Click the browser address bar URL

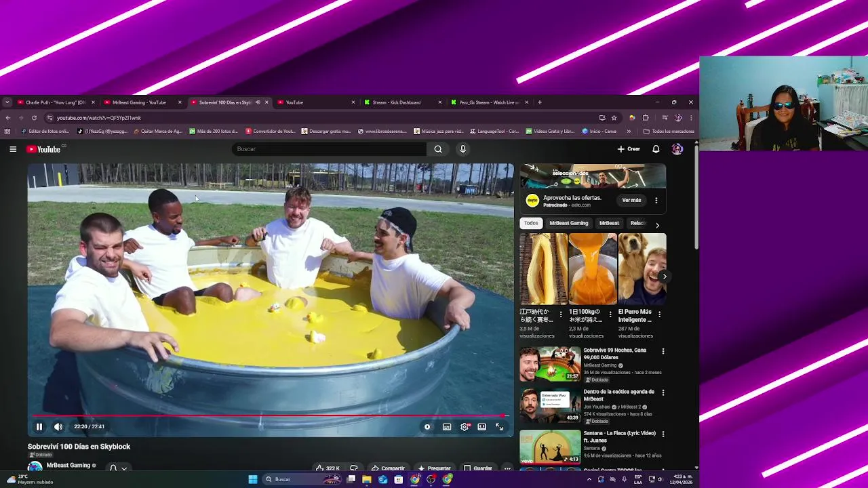pyautogui.click(x=99, y=118)
